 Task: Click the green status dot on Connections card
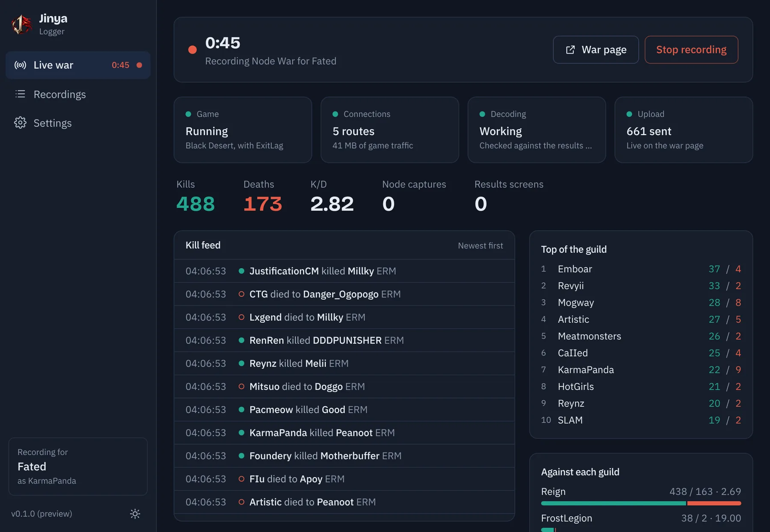[x=335, y=114]
